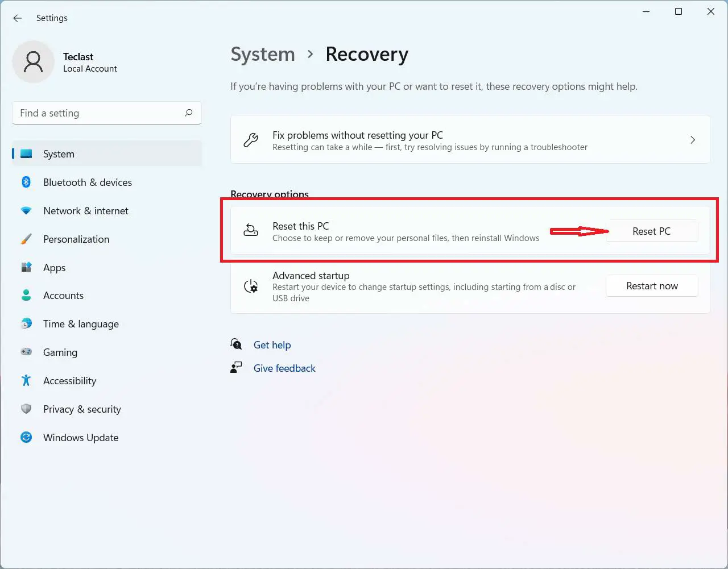Navigate to System breadcrumb in header
Screen dimensions: 728x569
[263, 55]
